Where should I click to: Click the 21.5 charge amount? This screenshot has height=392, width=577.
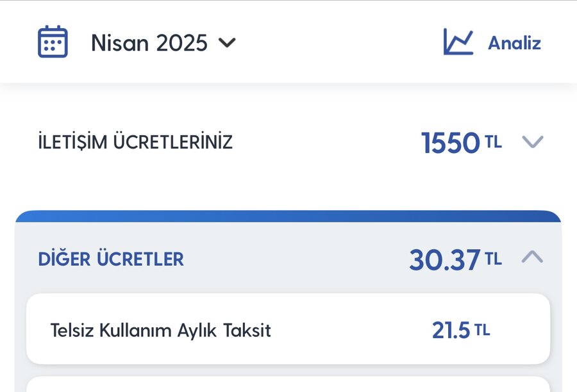click(x=451, y=331)
